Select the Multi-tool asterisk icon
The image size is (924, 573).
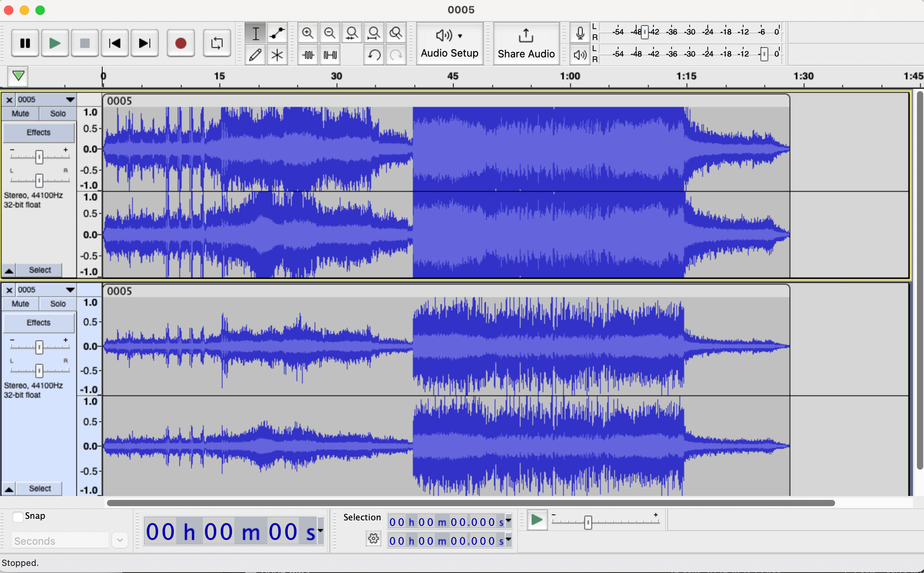[x=277, y=55]
